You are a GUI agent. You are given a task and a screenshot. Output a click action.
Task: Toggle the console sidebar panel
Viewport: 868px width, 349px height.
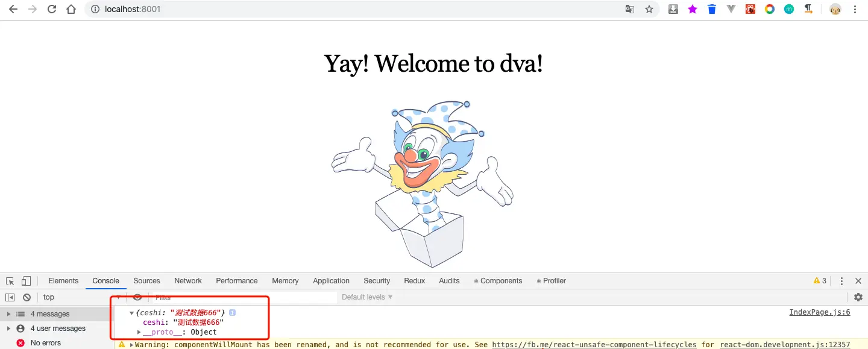point(10,297)
